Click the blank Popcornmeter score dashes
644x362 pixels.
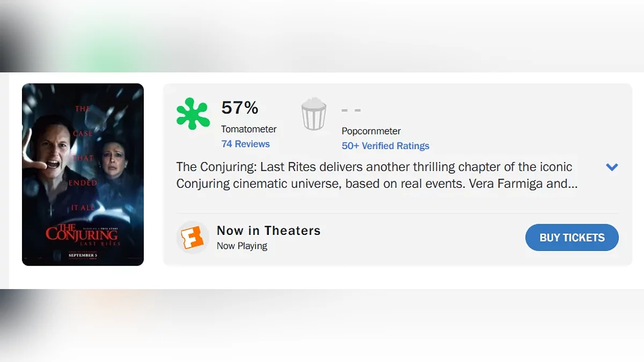pos(351,110)
